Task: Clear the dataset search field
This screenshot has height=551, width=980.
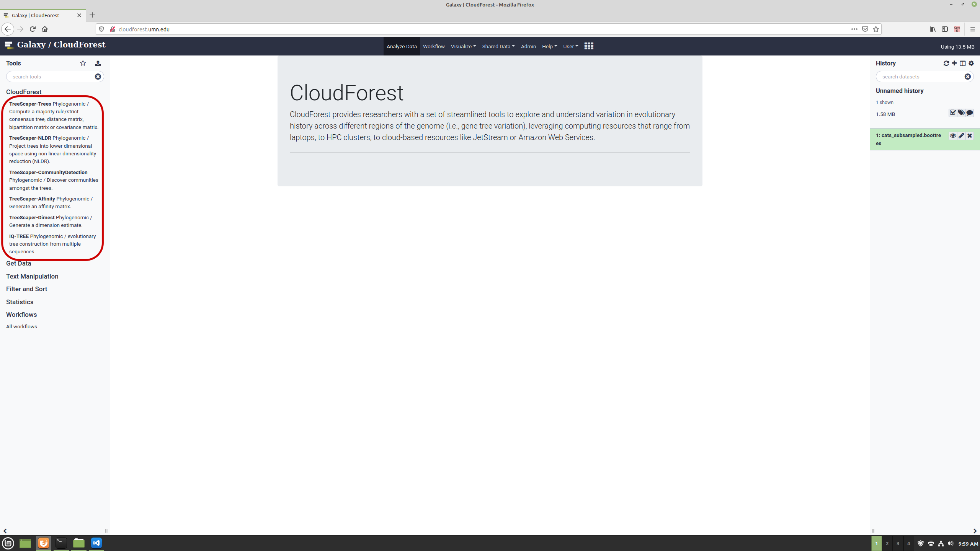Action: 968,77
